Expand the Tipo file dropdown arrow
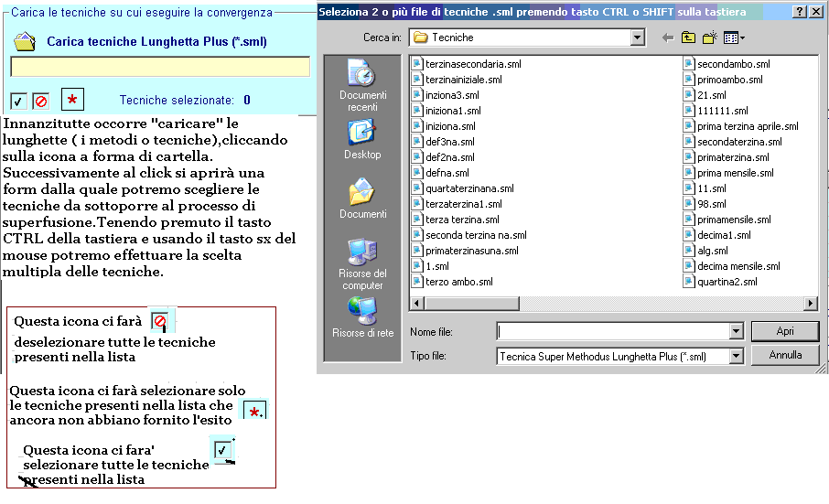Screen dimensions: 829x504 (x=736, y=356)
